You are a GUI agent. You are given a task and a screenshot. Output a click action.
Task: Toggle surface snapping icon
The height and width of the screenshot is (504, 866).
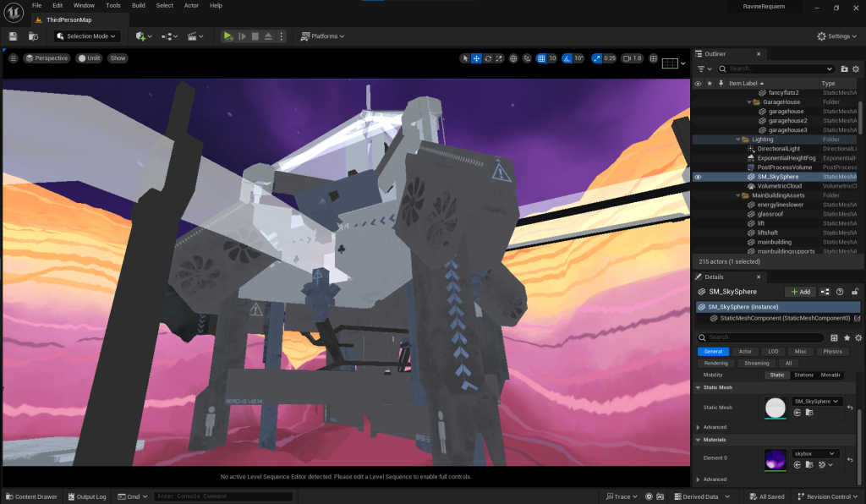pos(527,58)
